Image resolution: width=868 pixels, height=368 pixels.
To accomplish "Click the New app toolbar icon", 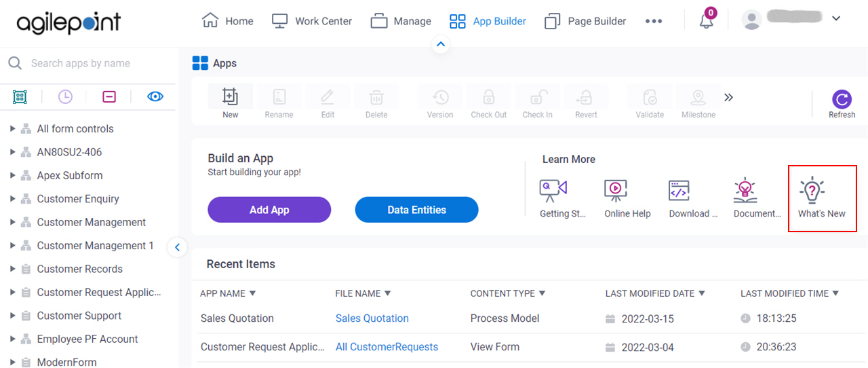I will click(231, 97).
